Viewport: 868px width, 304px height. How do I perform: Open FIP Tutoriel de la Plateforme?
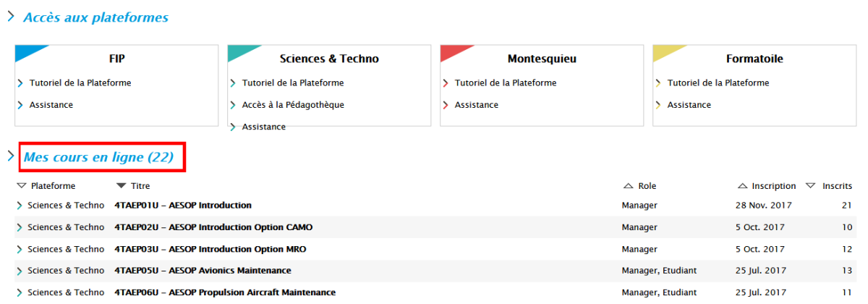click(80, 83)
